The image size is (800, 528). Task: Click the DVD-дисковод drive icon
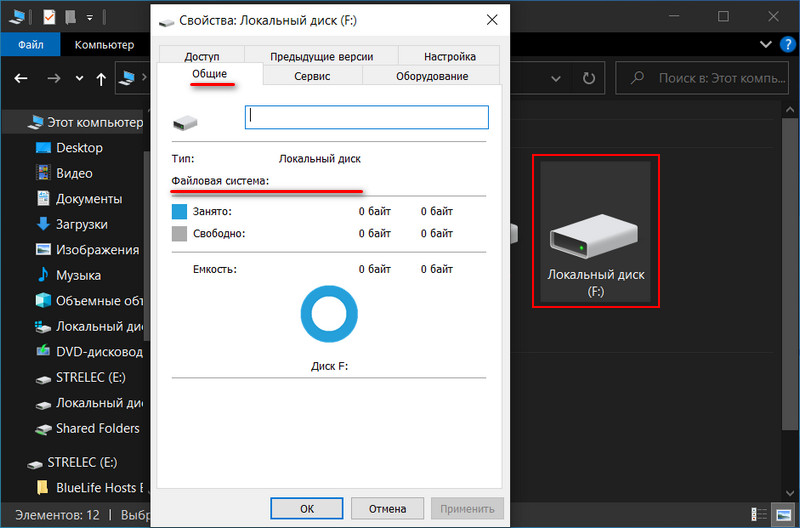click(x=43, y=351)
